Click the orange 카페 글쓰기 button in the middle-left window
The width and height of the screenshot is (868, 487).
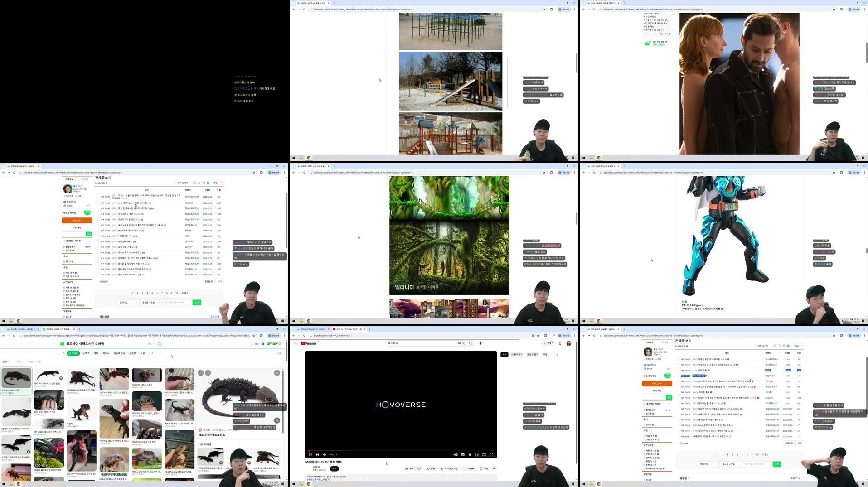[77, 220]
